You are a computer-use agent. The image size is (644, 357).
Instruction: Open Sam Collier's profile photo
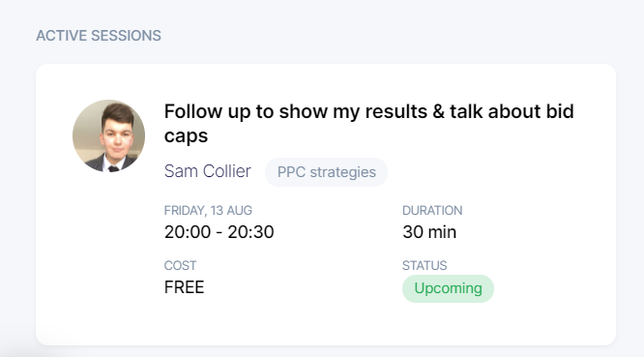pos(109,135)
